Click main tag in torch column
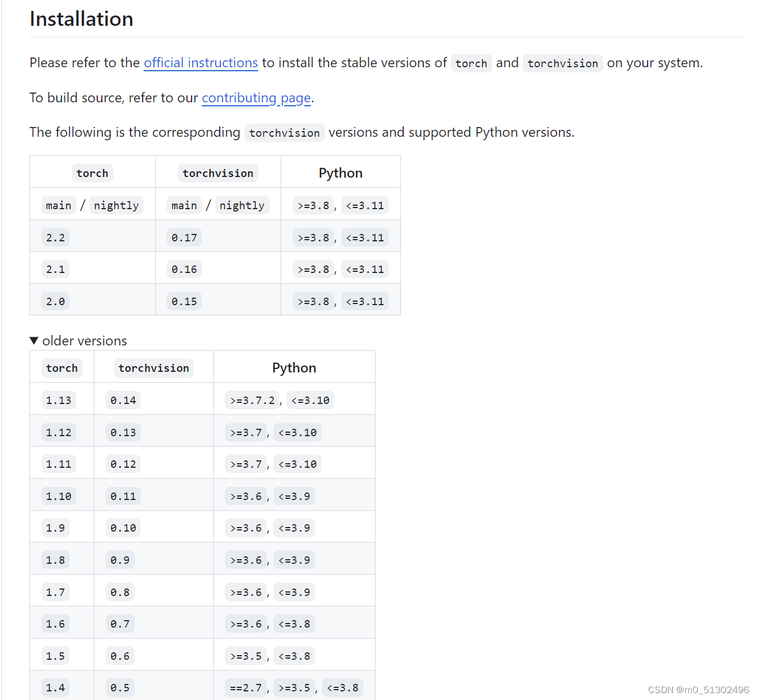The height and width of the screenshot is (700, 758). click(59, 205)
